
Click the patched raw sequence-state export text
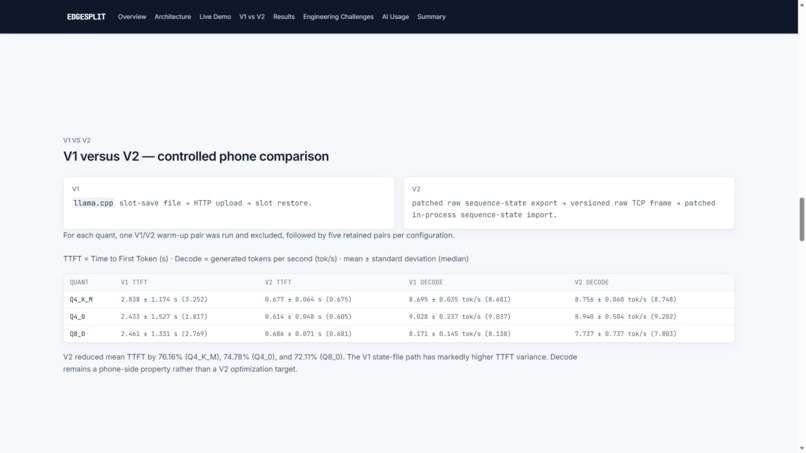(x=563, y=209)
